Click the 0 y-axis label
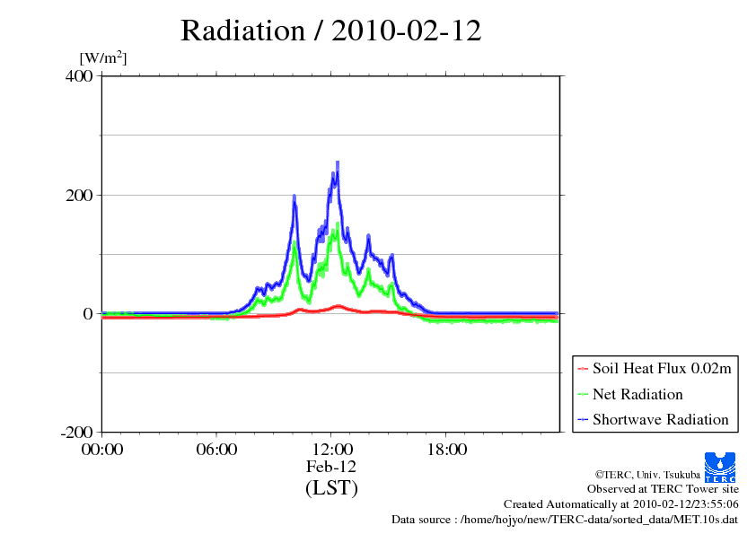 click(88, 314)
